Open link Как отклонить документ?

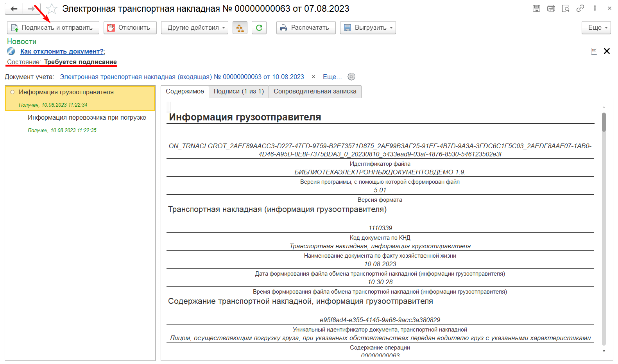click(62, 51)
